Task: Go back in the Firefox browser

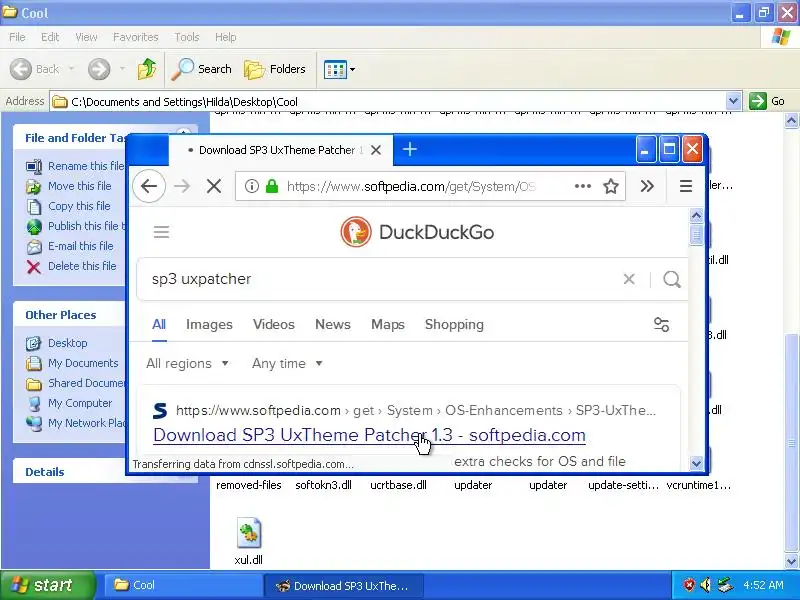Action: (149, 186)
